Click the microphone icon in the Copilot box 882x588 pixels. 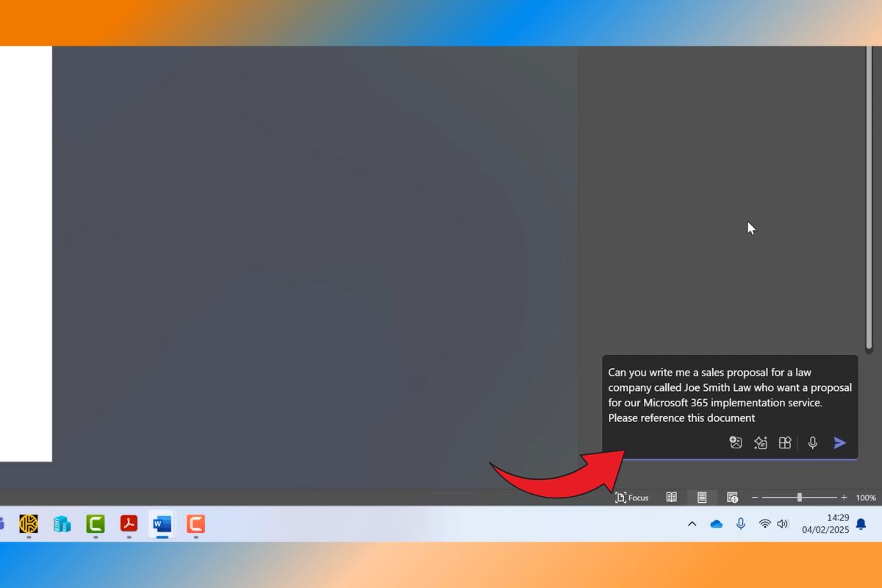click(812, 442)
